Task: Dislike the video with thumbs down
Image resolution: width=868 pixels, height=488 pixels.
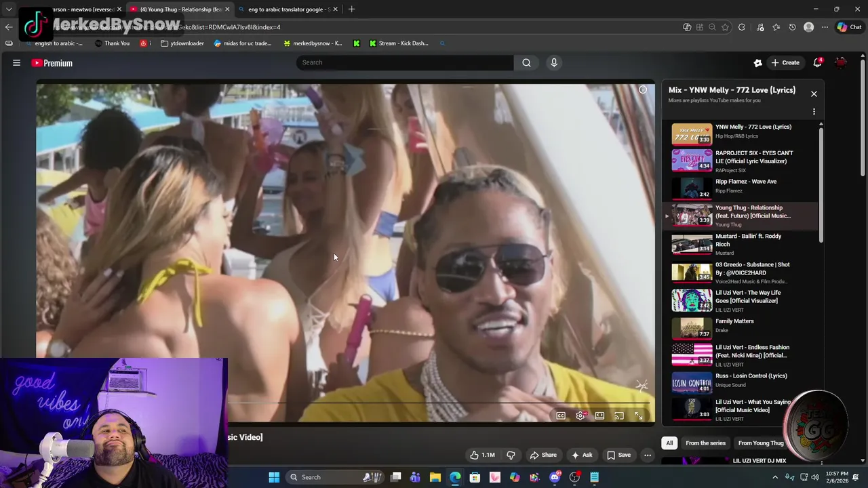Action: [x=511, y=455]
